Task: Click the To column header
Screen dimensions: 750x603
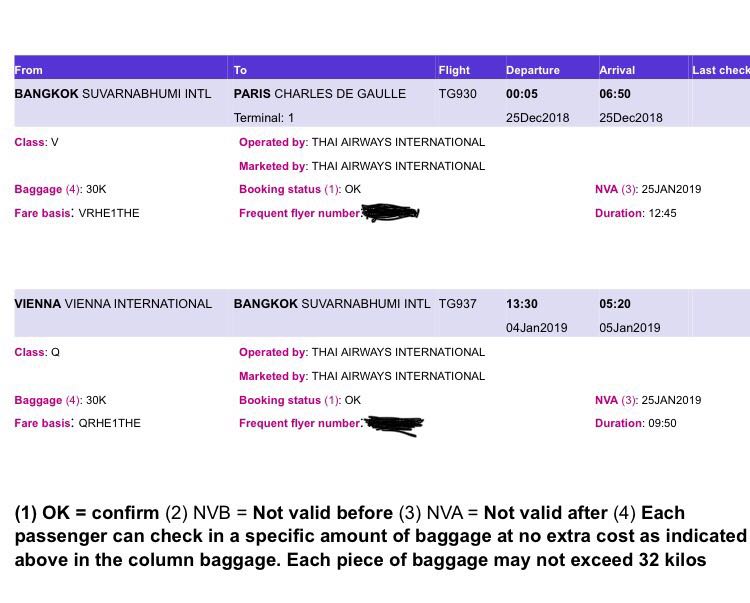Action: tap(240, 70)
